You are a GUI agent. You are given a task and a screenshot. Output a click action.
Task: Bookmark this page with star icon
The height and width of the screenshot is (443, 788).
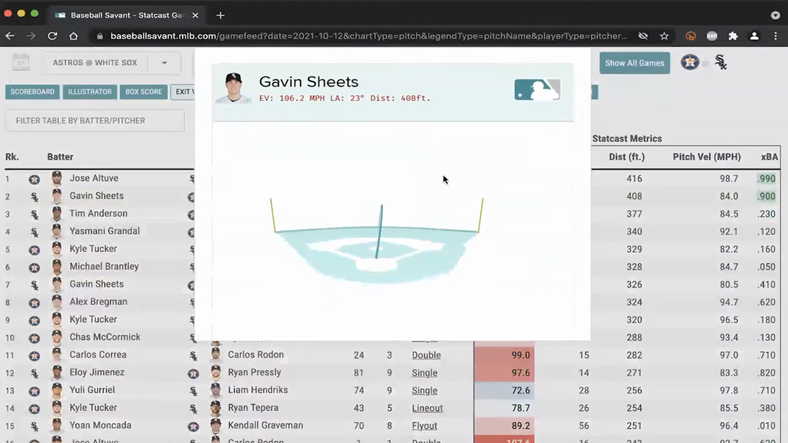click(x=664, y=36)
